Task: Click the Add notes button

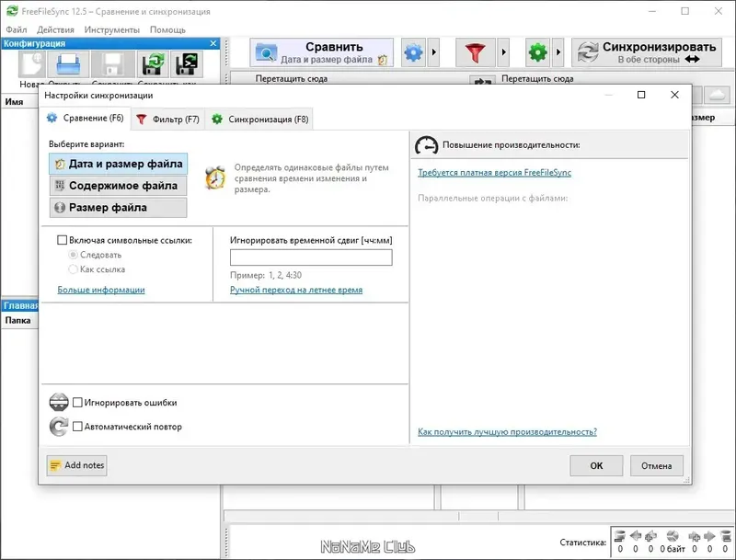Action: pos(76,465)
